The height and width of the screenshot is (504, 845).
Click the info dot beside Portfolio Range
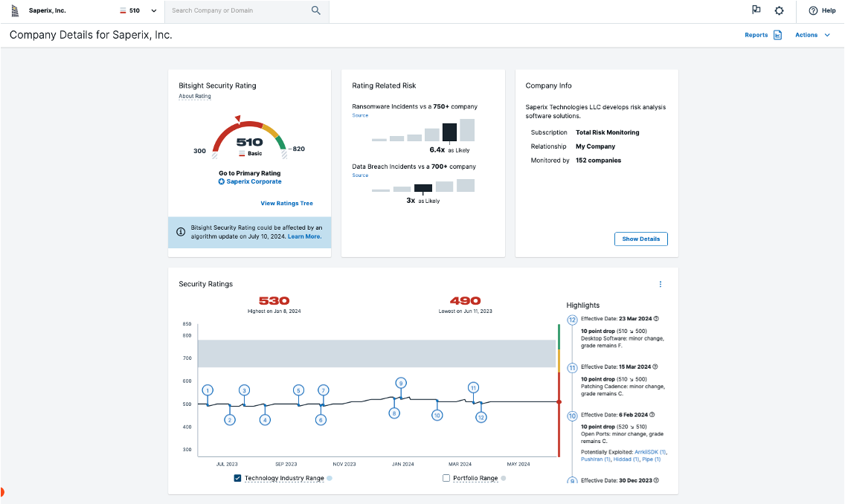(504, 478)
